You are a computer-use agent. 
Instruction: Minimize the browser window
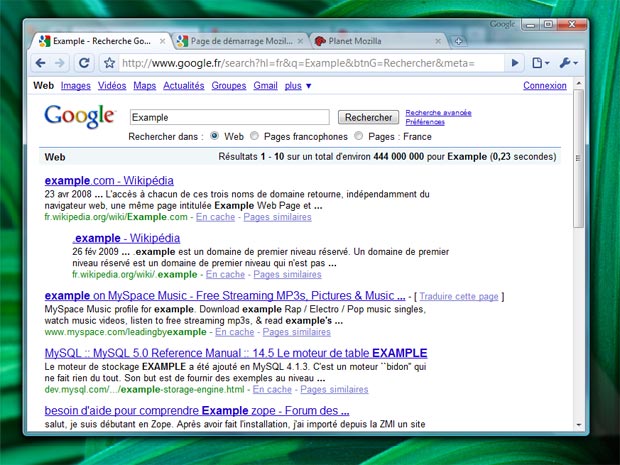click(530, 25)
